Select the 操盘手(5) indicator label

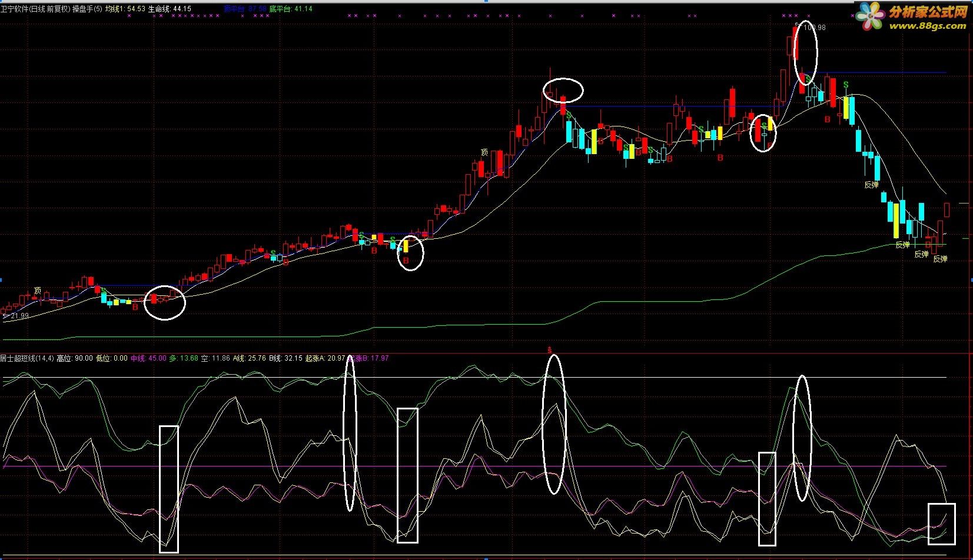[x=87, y=9]
